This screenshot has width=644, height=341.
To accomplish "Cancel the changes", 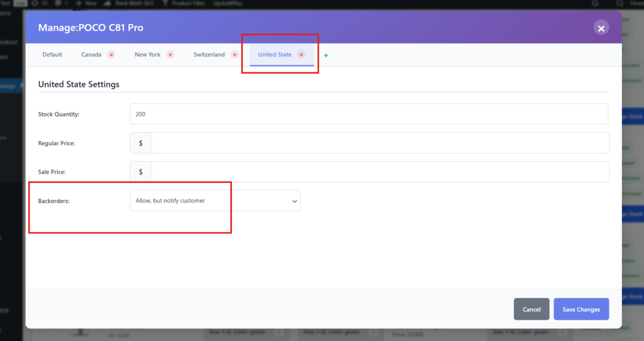I will pos(531,309).
